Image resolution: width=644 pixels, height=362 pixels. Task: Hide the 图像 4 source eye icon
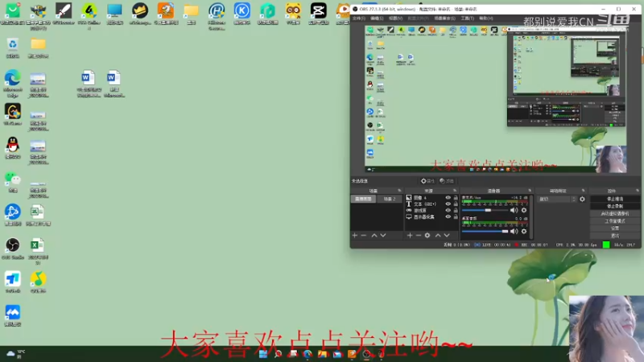448,198
